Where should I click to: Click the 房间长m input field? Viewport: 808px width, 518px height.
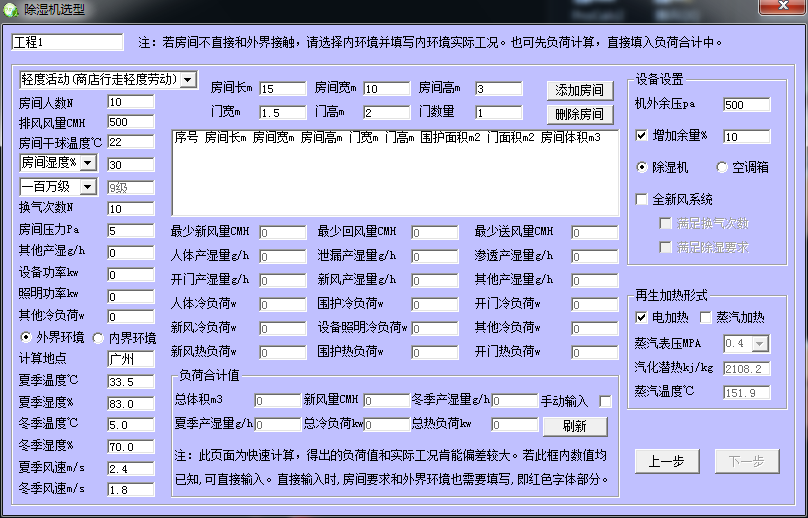tap(283, 89)
